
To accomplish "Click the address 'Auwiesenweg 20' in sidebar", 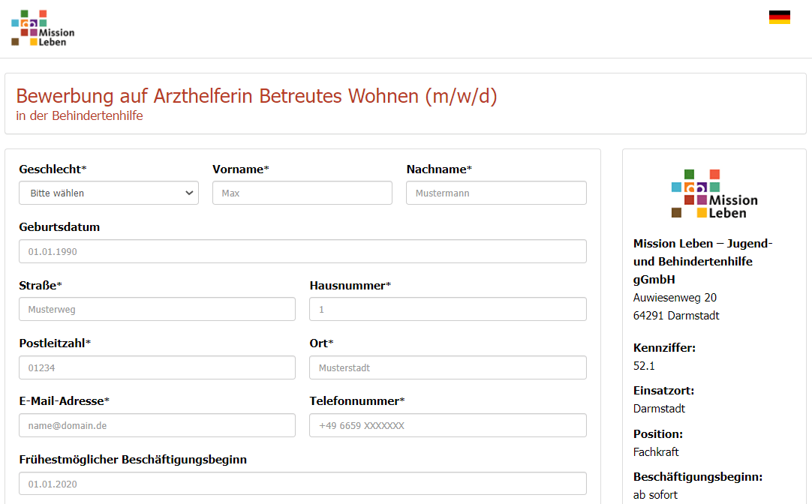I will [x=675, y=298].
